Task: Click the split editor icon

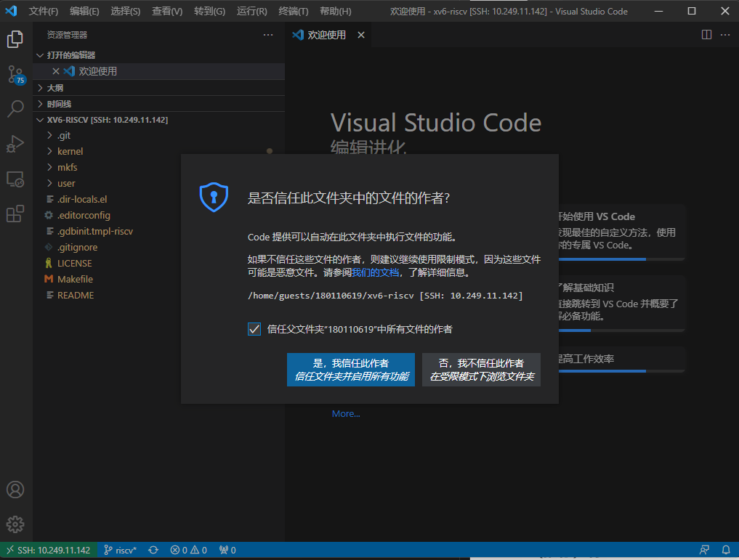Action: tap(706, 35)
